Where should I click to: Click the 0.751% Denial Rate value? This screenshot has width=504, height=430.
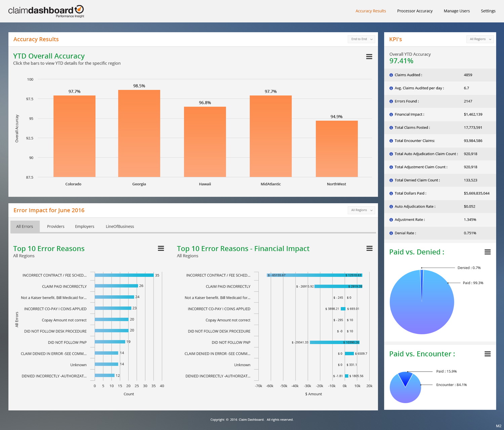coord(470,233)
